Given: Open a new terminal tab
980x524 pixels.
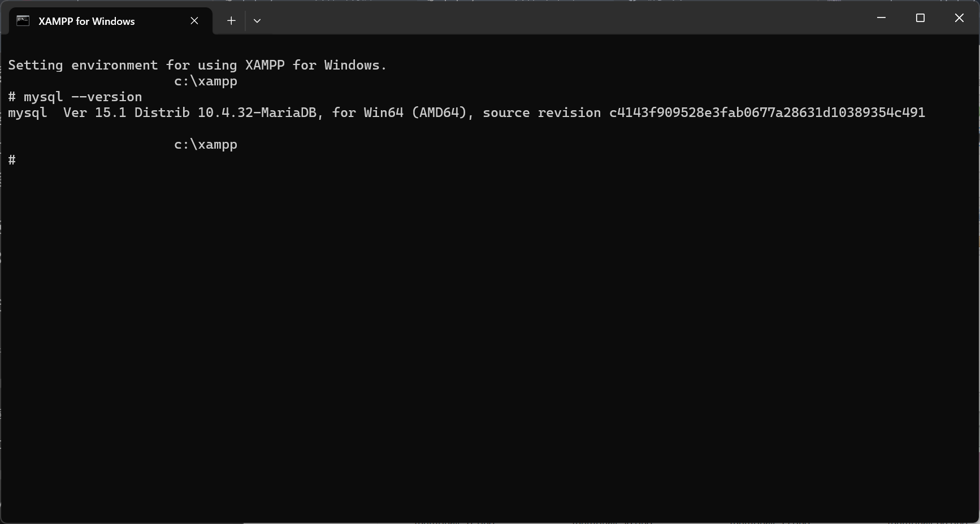Looking at the screenshot, I should point(231,21).
